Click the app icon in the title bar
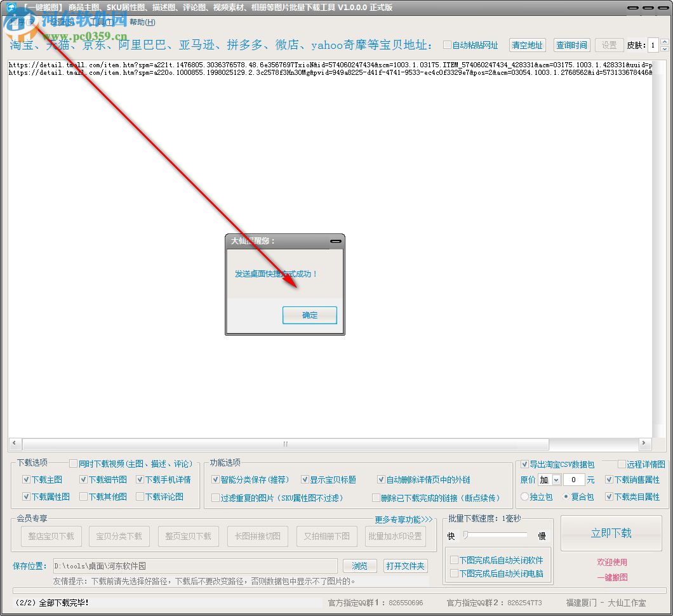 pyautogui.click(x=10, y=7)
